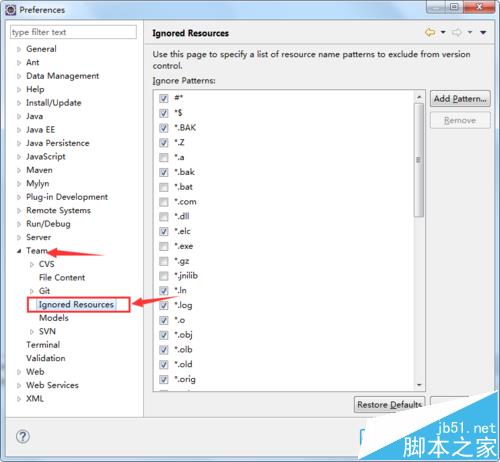Screen dimensions: 500x462
Task: Expand the Data Management node
Action: [19, 76]
